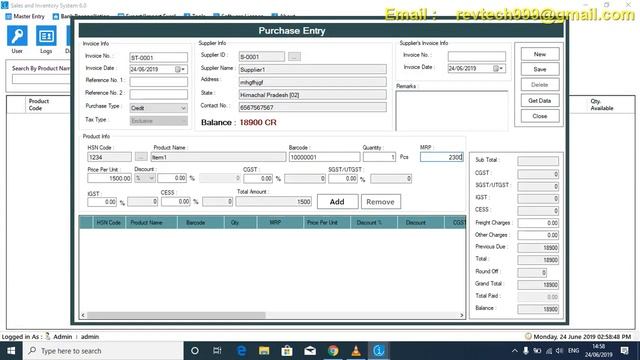Click the Add product button

tap(337, 202)
